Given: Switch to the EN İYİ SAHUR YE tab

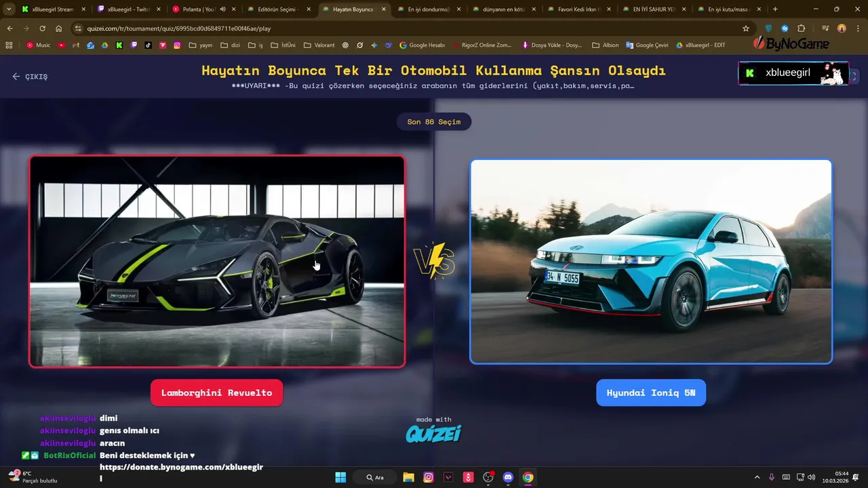Looking at the screenshot, I should pyautogui.click(x=653, y=9).
